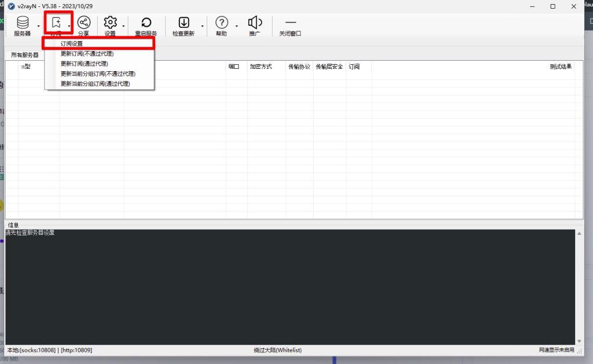Select 订阅设置 menu entry
This screenshot has height=364, width=593.
point(99,43)
